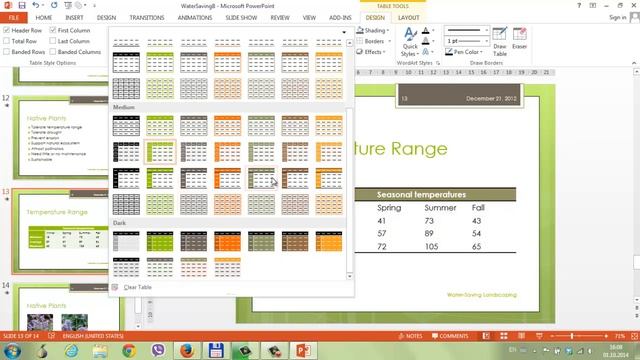Viewport: 640px width, 360px height.
Task: Enable the Total Row checkbox
Action: 6,41
